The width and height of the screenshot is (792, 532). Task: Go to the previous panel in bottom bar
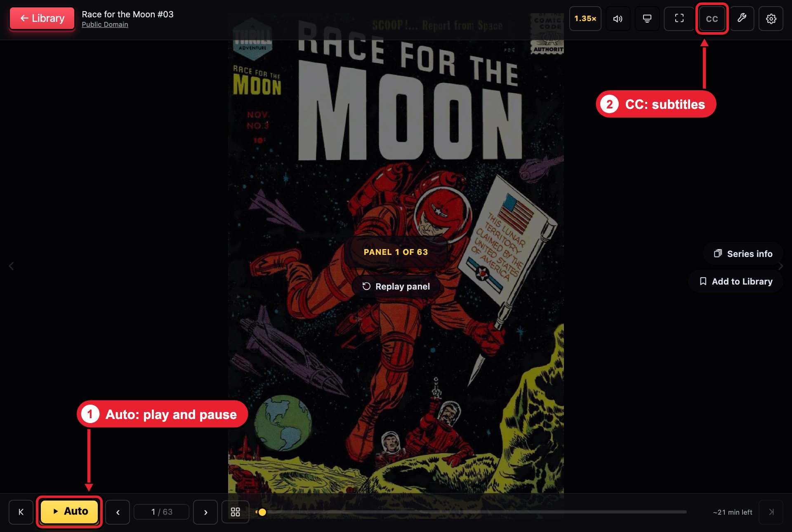click(118, 512)
